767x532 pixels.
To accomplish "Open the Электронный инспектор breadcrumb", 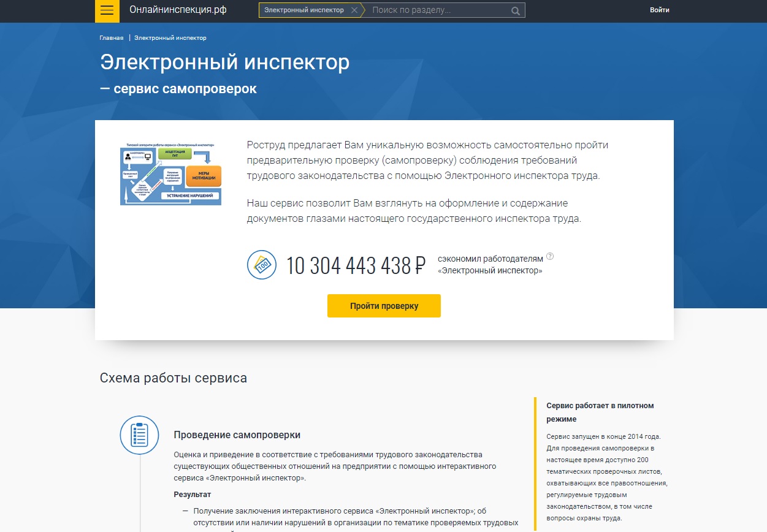I will coord(170,38).
